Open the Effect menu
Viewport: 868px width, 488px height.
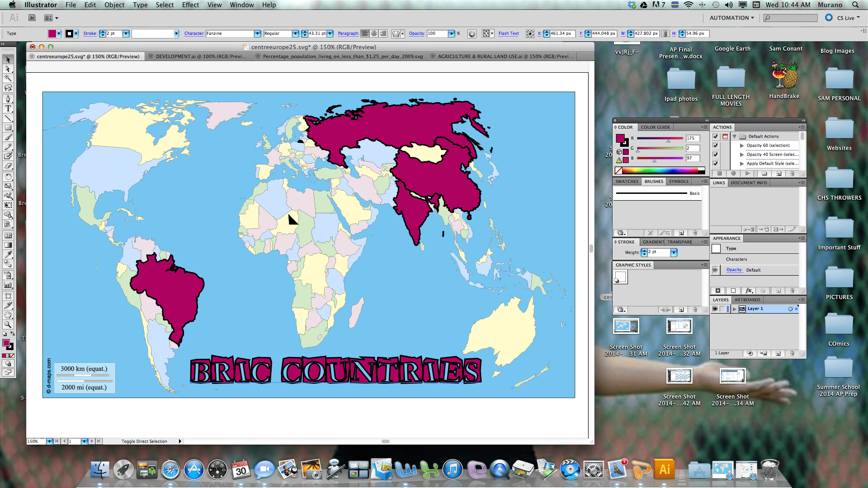tap(190, 5)
